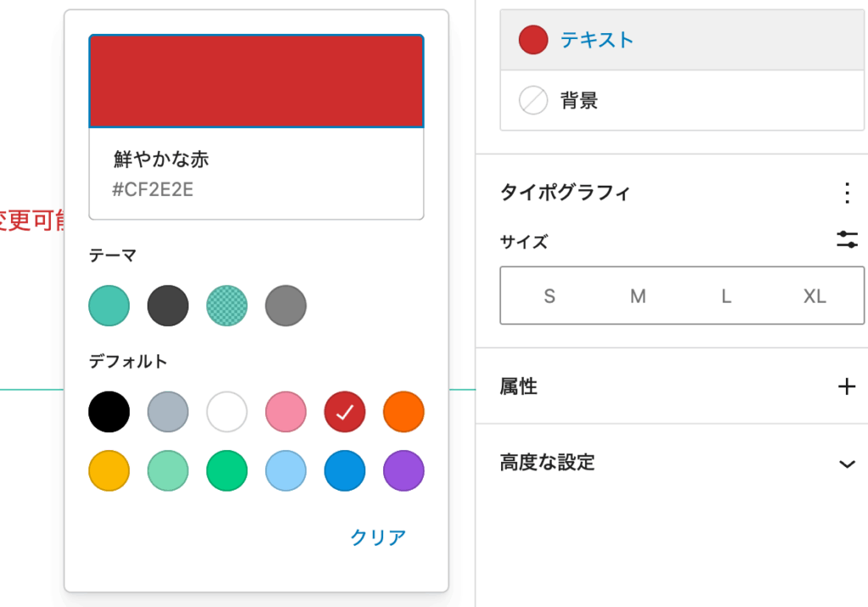Click the custom size slider settings icon

[x=847, y=240]
